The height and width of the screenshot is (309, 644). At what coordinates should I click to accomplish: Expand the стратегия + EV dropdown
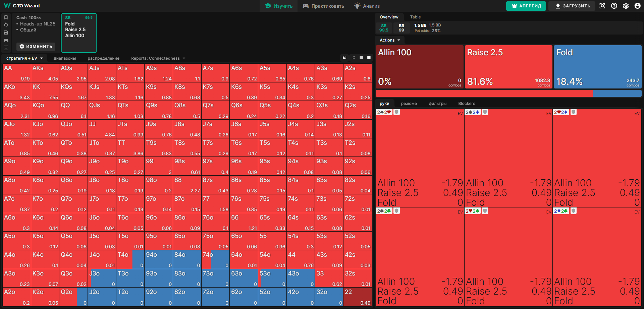tap(24, 58)
